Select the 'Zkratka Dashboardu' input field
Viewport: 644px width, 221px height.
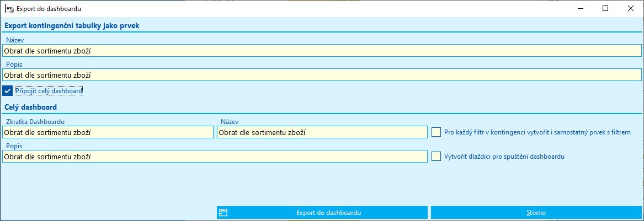[x=107, y=132]
